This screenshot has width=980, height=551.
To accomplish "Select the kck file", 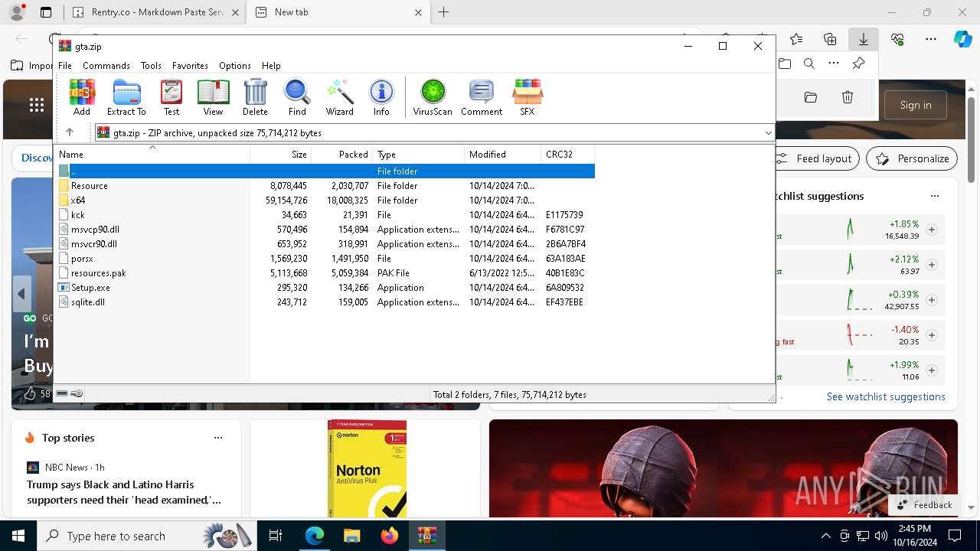I will [x=325, y=215].
